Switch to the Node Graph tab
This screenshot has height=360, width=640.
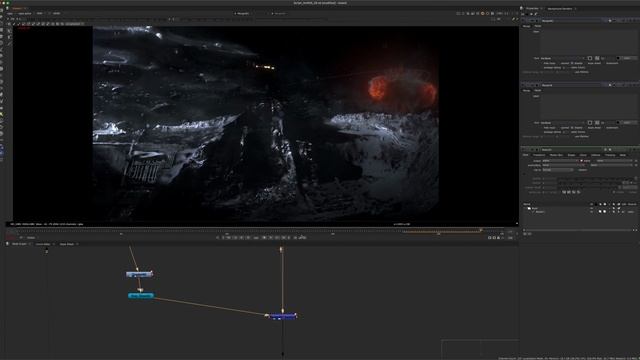tap(19, 244)
